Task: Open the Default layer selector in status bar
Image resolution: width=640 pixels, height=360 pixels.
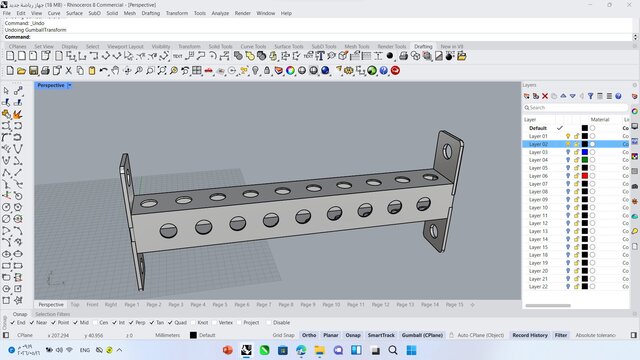Action: pos(202,335)
